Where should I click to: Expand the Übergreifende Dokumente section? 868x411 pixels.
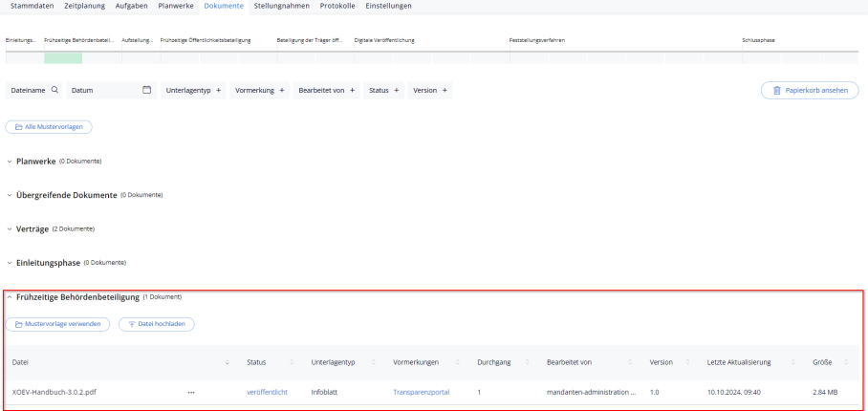coord(10,195)
